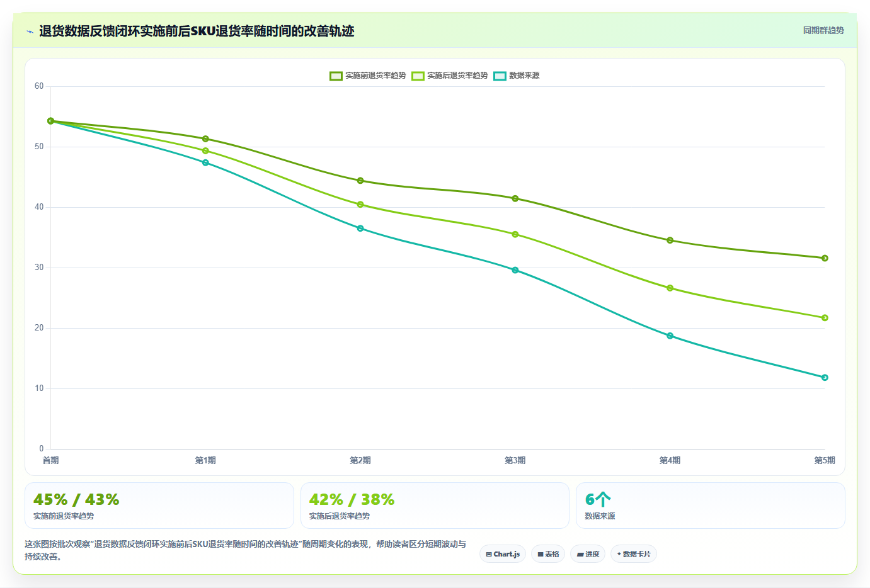Click the 40 y-axis value
The image size is (870, 588).
(x=39, y=207)
